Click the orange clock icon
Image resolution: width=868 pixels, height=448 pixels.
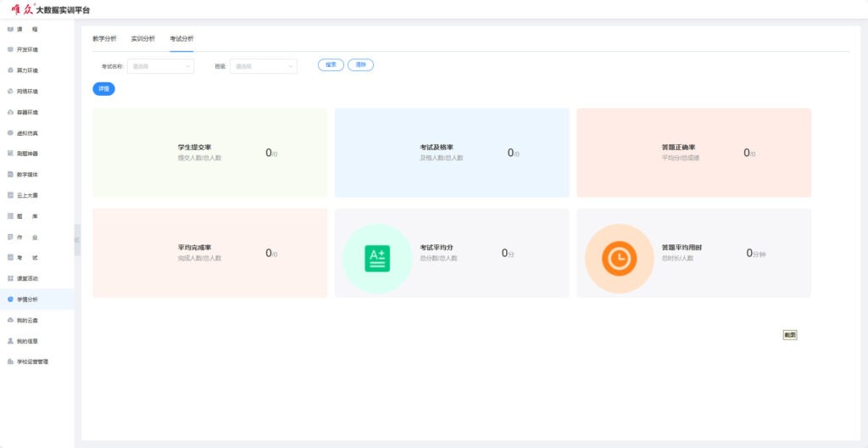point(620,259)
